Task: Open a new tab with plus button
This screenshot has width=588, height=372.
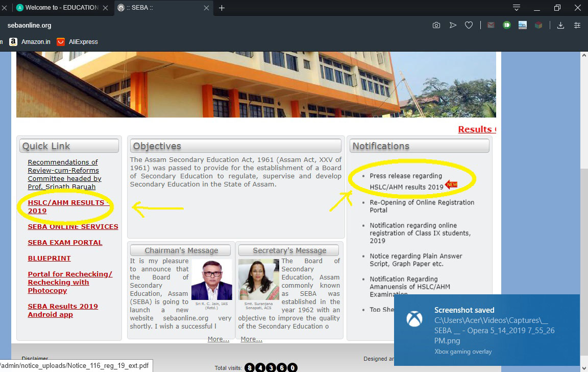Action: point(222,8)
